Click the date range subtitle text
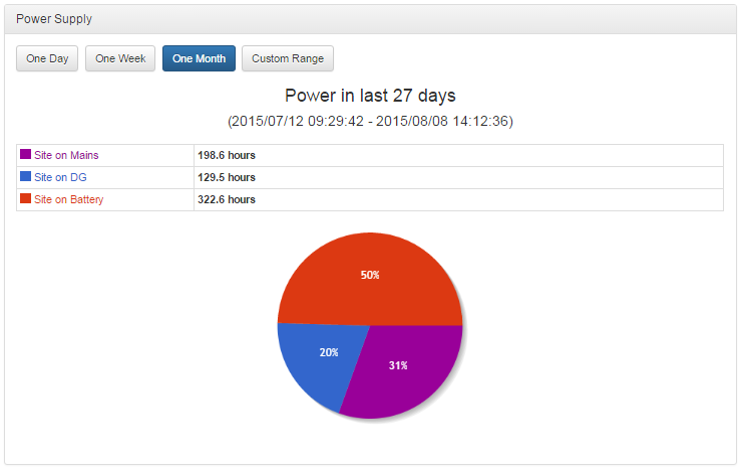 [x=370, y=121]
